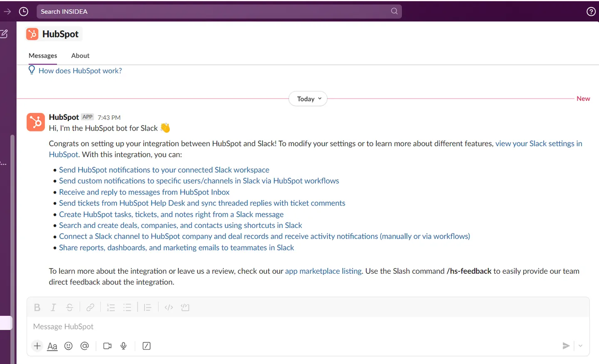Toggle the Aa formatting toolbar

pyautogui.click(x=52, y=346)
